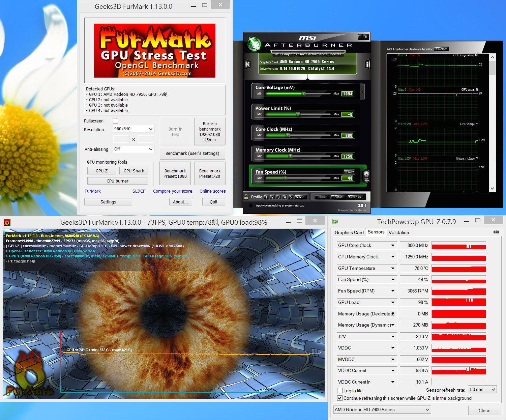Open the GPU Core Clock sensor dropdown

coord(393,245)
